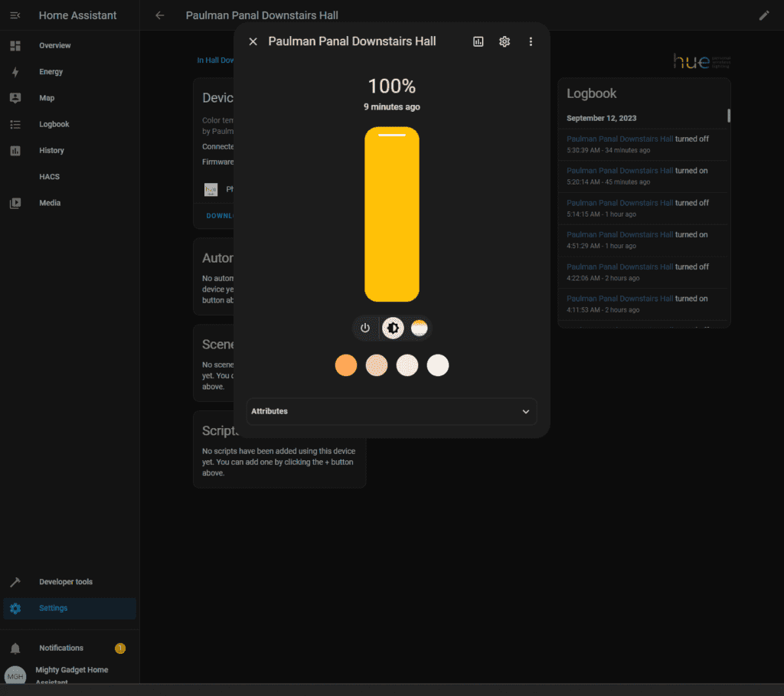Open the History page in sidebar

pyautogui.click(x=52, y=151)
